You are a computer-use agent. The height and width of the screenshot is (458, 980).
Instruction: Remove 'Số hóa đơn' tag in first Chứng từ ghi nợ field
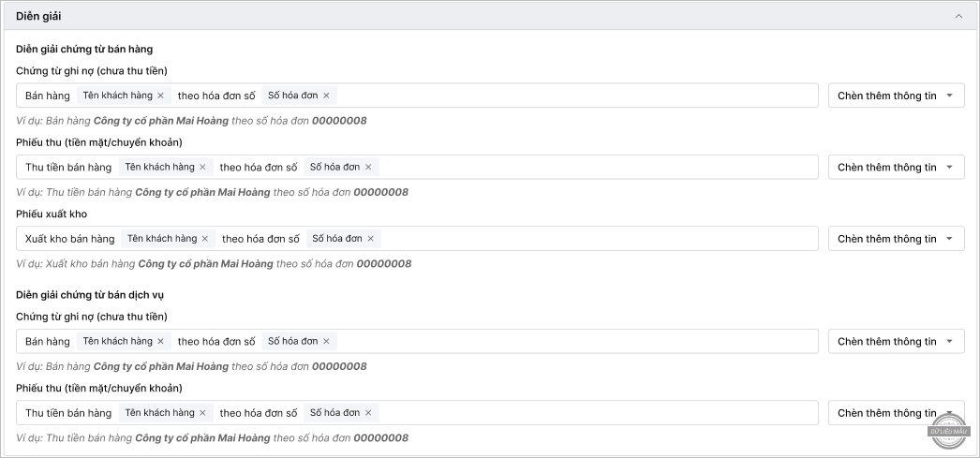click(x=326, y=96)
